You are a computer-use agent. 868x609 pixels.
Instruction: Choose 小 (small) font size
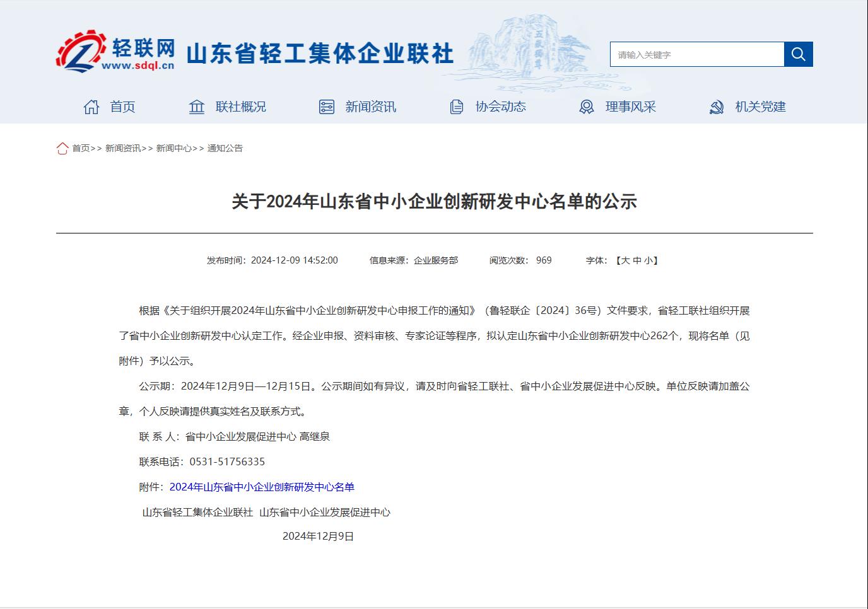[648, 260]
